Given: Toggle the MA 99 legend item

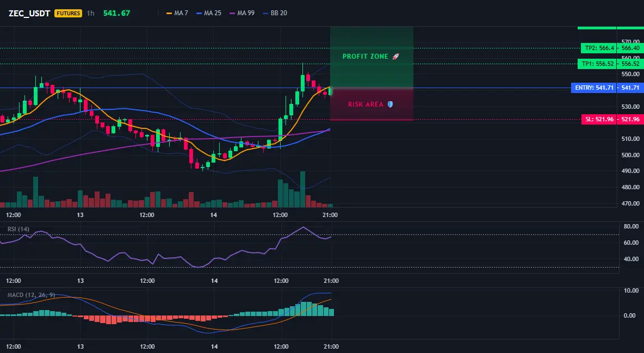Looking at the screenshot, I should [242, 13].
